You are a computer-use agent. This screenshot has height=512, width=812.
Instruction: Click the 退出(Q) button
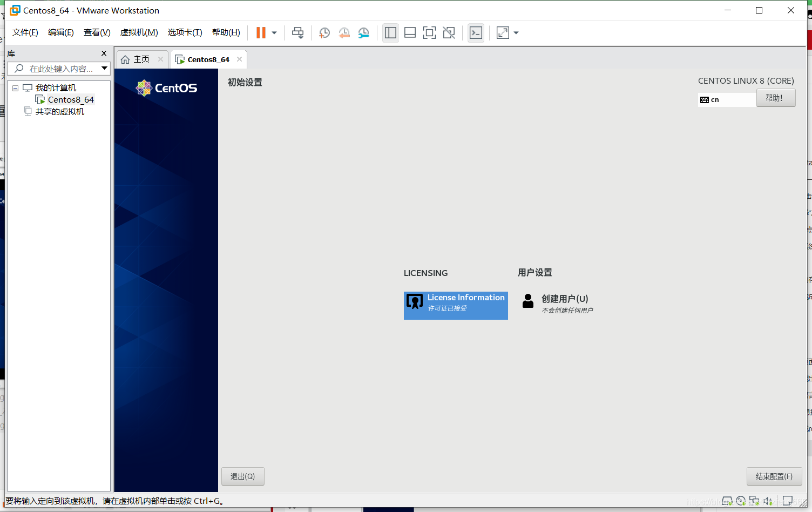242,476
